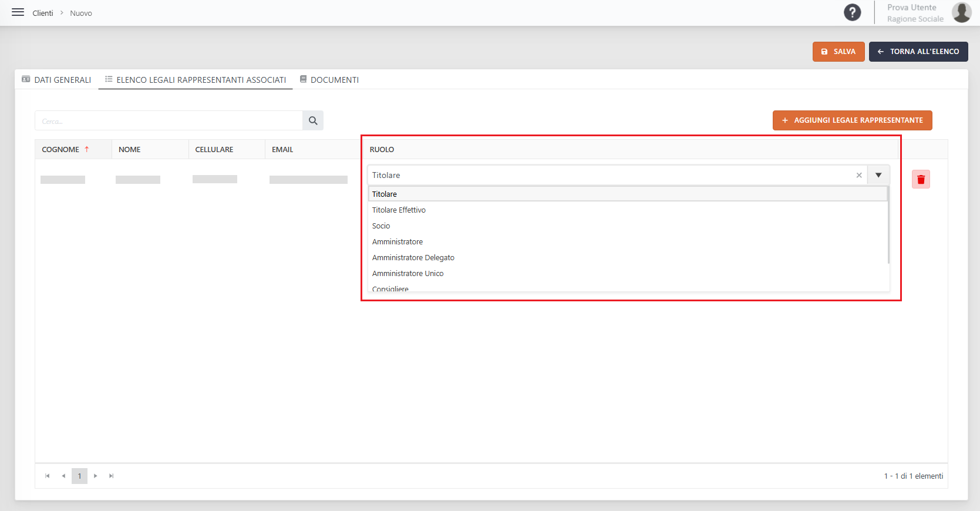Save with the Salva button
980x511 pixels.
838,52
